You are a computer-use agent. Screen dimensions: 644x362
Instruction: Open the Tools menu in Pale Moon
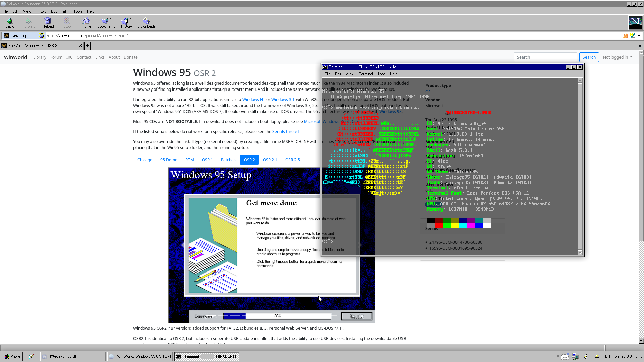point(78,11)
